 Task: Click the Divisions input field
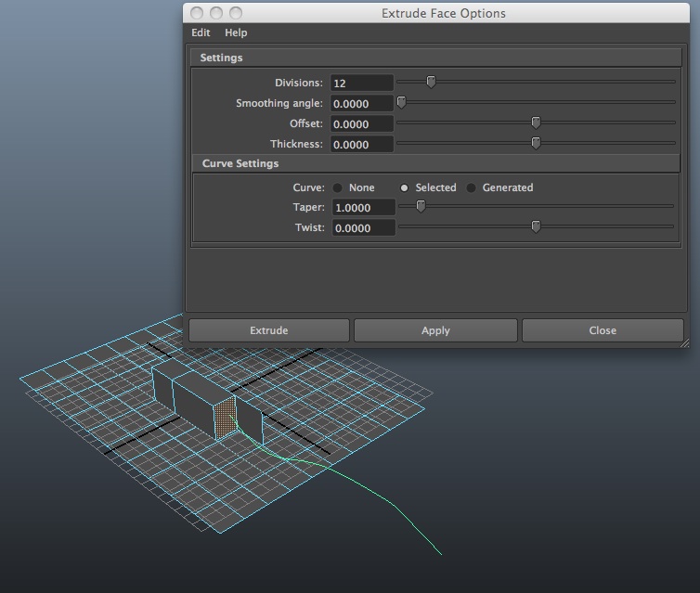click(x=362, y=83)
